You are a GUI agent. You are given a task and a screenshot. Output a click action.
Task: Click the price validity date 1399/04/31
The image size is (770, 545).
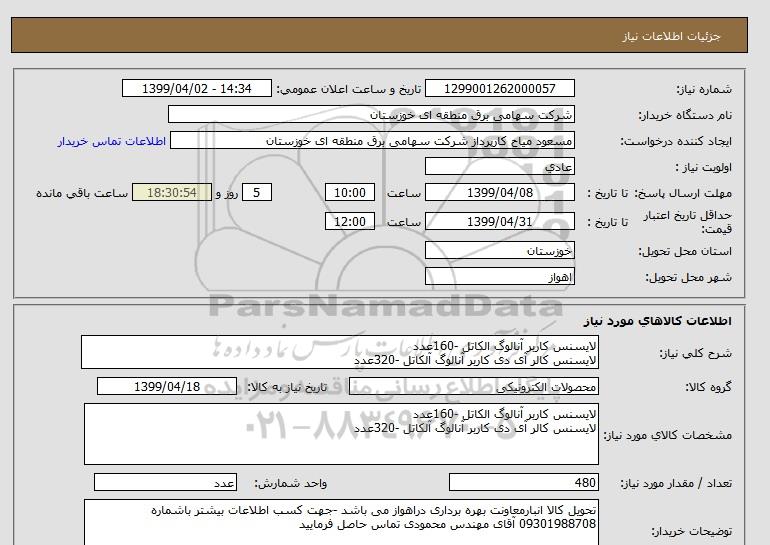point(500,222)
